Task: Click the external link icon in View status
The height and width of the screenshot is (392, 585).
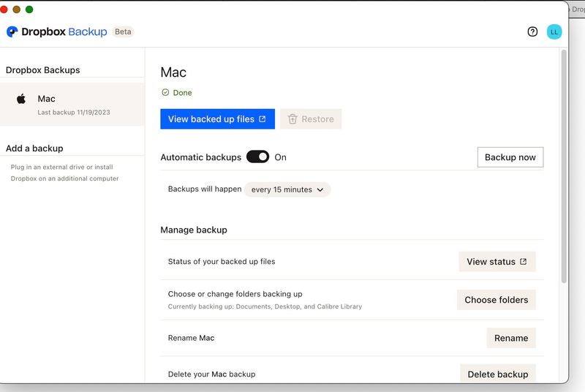Action: pyautogui.click(x=523, y=262)
